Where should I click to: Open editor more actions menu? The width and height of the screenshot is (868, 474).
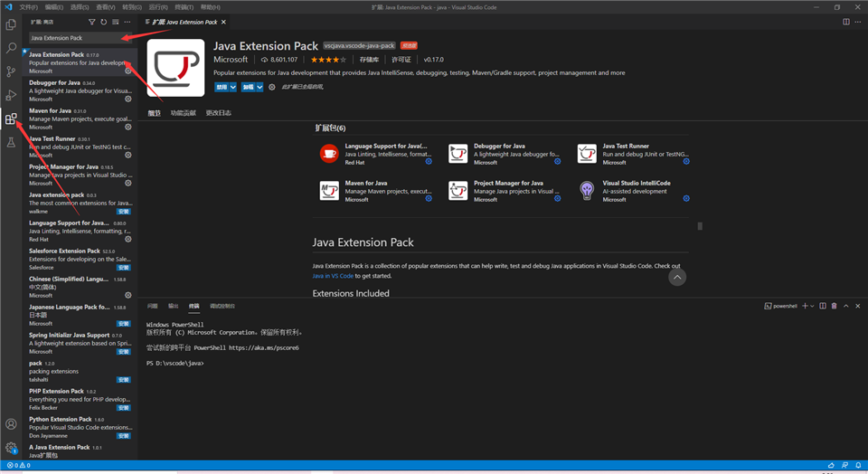click(858, 22)
